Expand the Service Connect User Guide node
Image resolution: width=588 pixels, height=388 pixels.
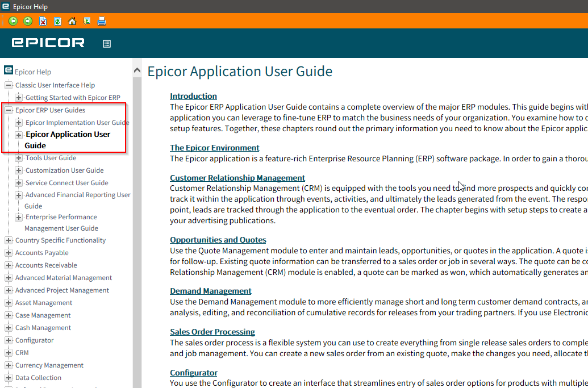[18, 183]
